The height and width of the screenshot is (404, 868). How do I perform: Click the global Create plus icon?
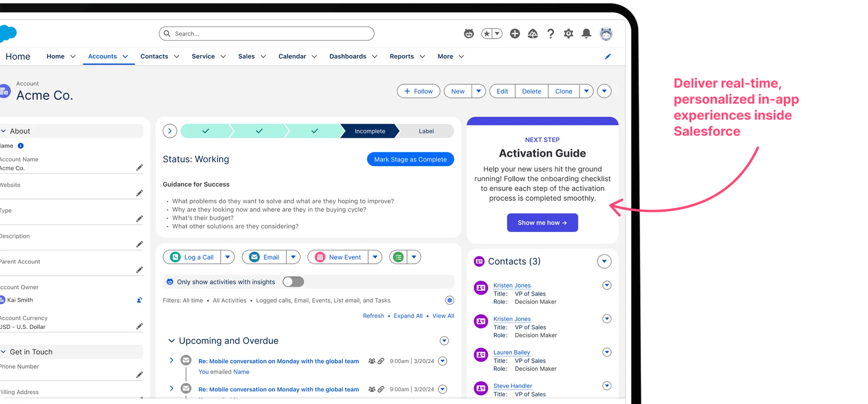click(x=515, y=33)
